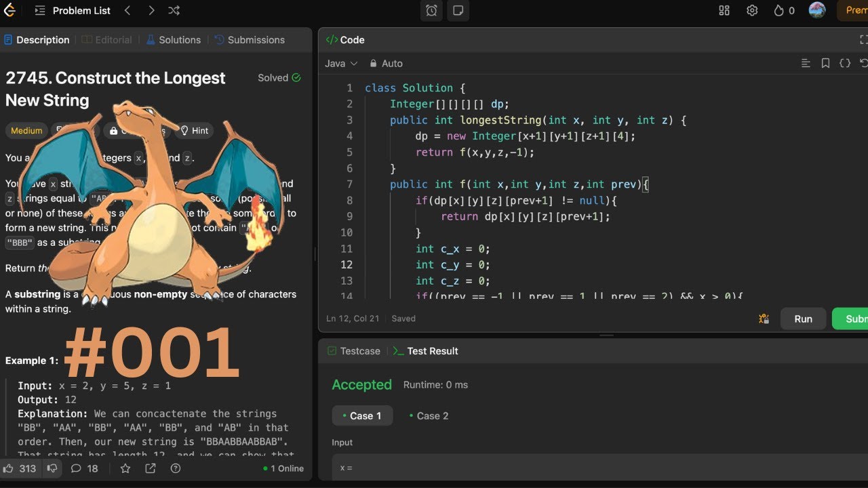Select the Code panel tab
The image size is (868, 488).
345,40
